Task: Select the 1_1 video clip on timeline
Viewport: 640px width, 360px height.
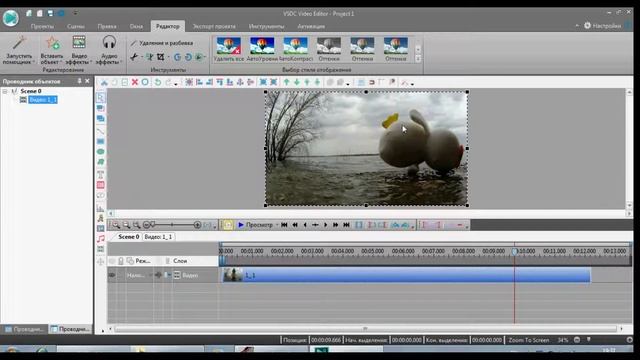Action: pyautogui.click(x=406, y=275)
